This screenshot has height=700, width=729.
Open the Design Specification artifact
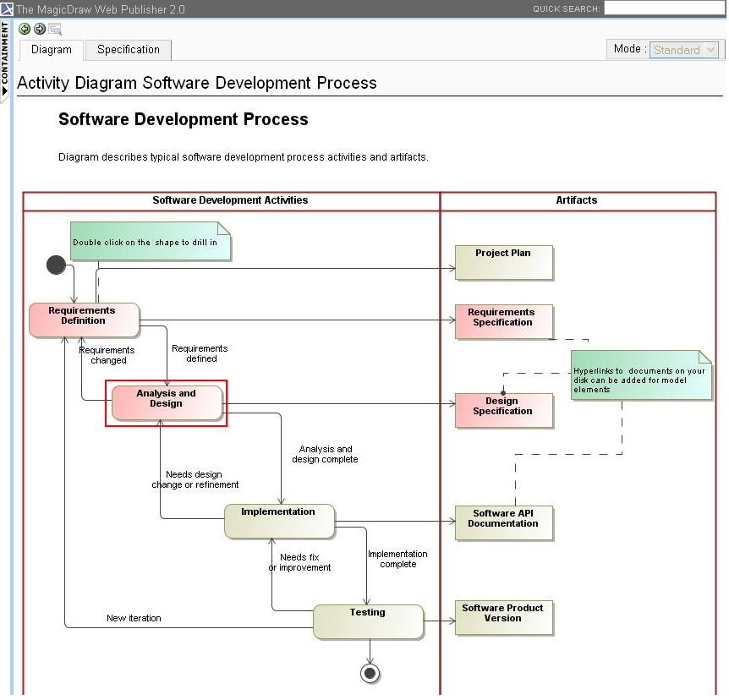coord(503,410)
